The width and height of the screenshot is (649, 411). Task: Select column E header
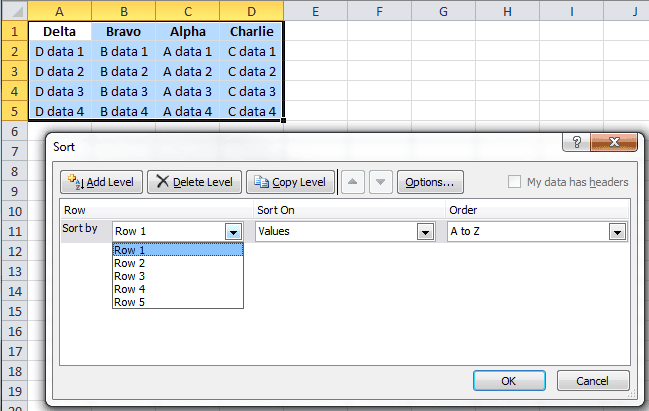(x=315, y=11)
